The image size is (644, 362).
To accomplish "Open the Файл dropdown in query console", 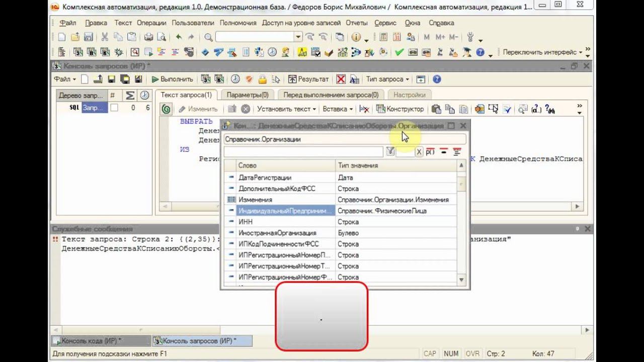I will [x=65, y=79].
